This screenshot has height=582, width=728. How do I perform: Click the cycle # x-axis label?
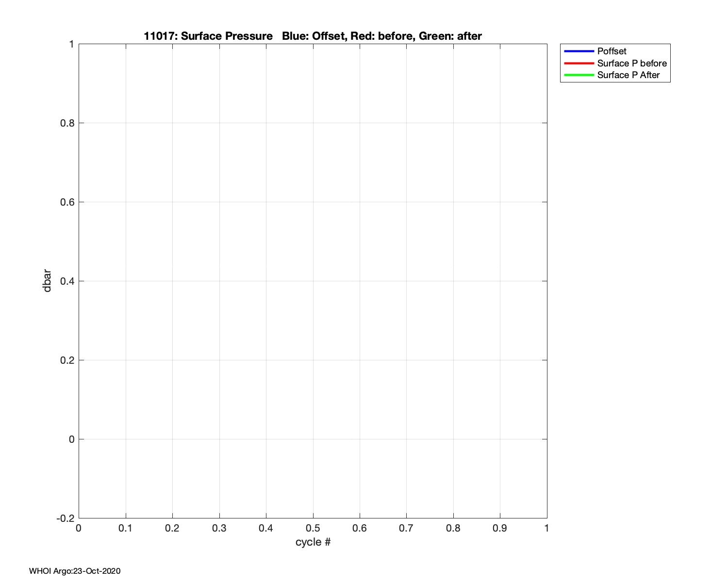313,542
